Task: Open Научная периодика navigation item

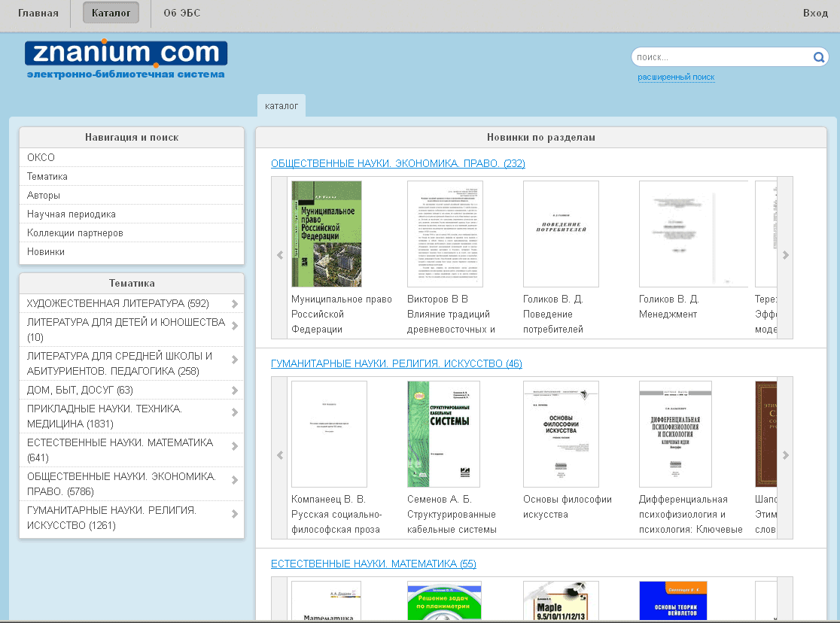Action: 132,214
